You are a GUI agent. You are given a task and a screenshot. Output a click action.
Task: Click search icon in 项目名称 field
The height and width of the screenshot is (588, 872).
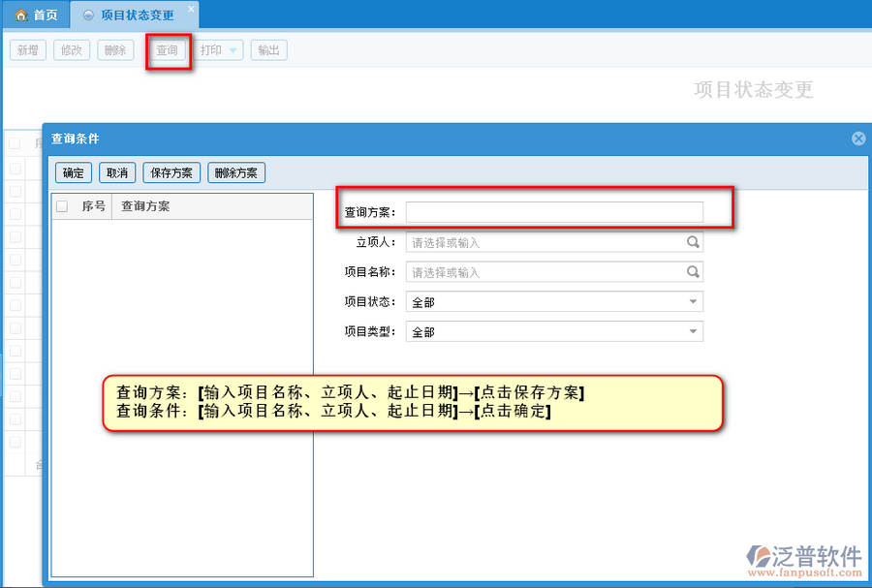pos(693,272)
